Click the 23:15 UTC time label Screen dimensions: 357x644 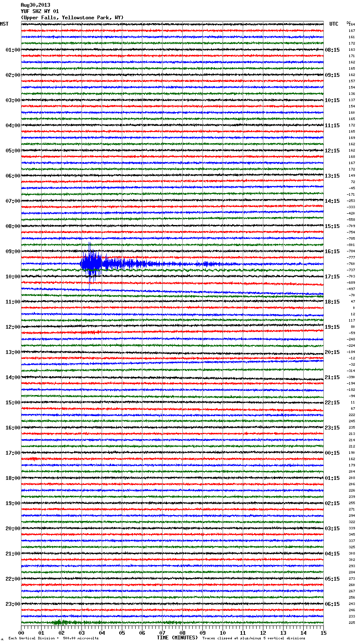pyautogui.click(x=332, y=428)
